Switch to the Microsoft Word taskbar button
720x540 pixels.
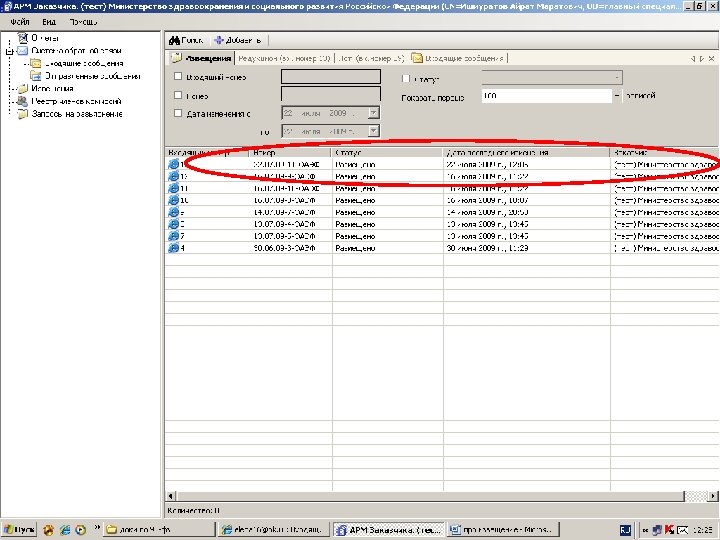coord(503,530)
